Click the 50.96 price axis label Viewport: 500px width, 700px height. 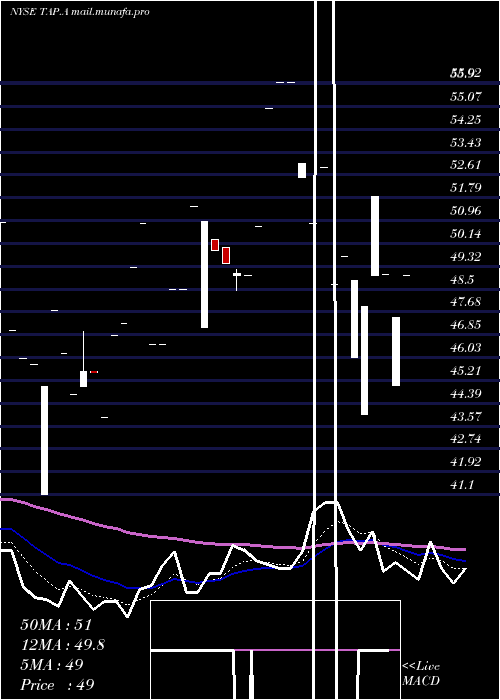tap(466, 211)
